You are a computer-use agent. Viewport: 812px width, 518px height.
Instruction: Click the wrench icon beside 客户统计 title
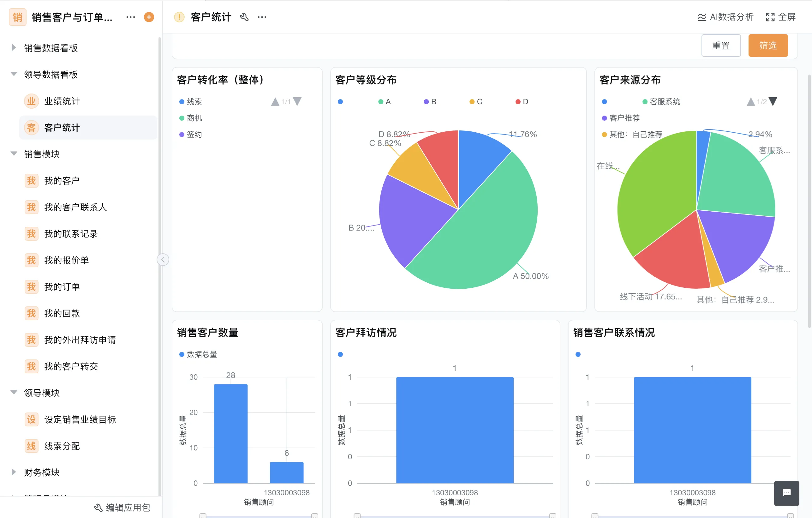245,17
